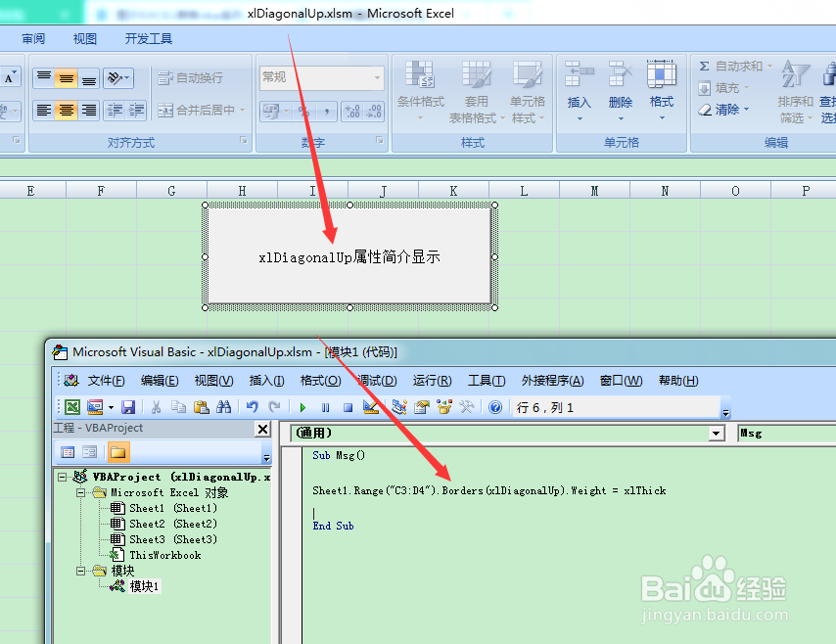The width and height of the screenshot is (836, 644).
Task: Switch to Developer (开发工具) ribbon tab
Action: pyautogui.click(x=148, y=39)
